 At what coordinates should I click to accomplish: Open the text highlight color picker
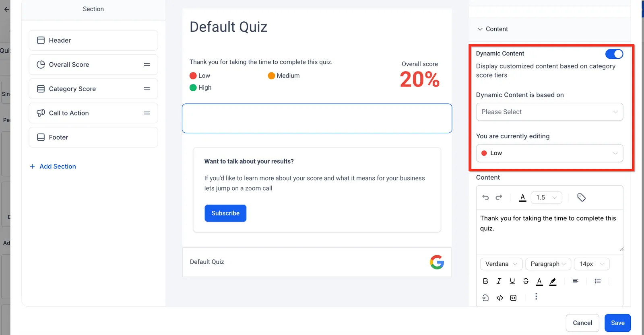(x=553, y=282)
